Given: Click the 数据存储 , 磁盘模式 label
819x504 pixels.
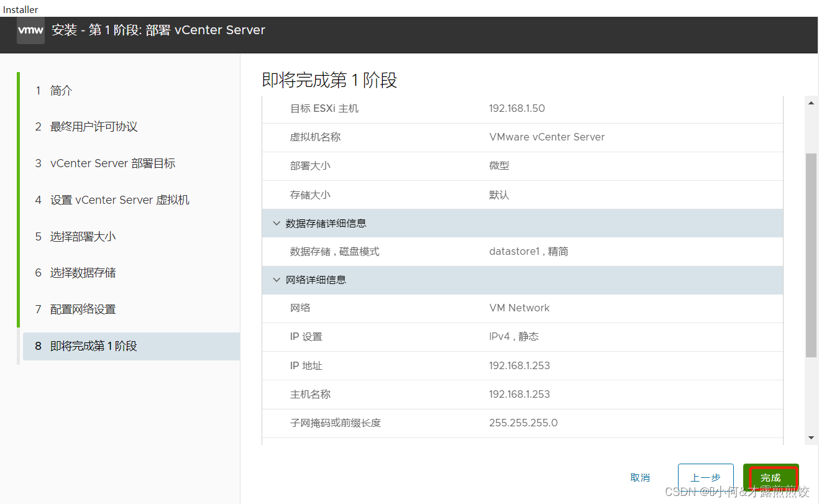Looking at the screenshot, I should point(335,252).
